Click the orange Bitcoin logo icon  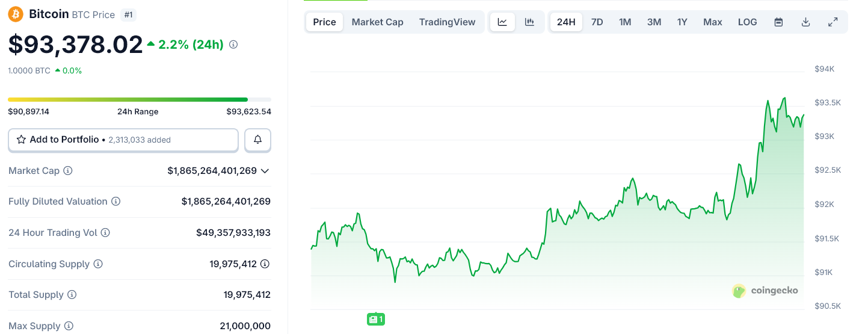click(16, 14)
